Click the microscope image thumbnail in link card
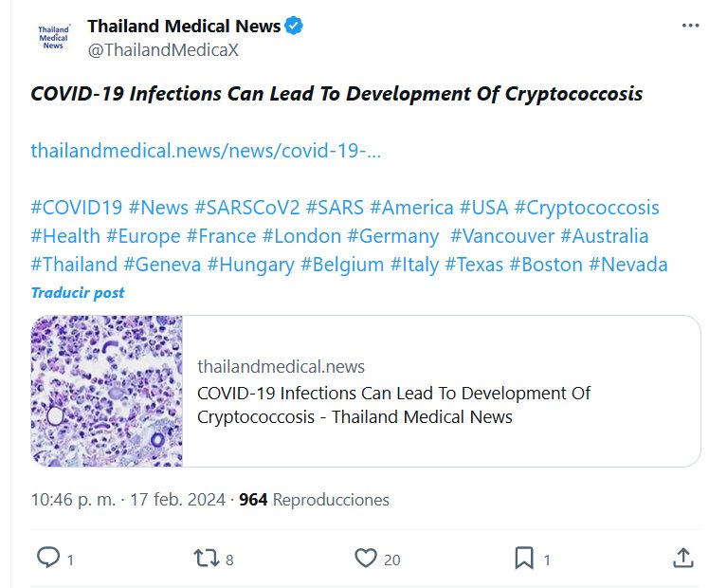This screenshot has height=588, width=709. 106,391
